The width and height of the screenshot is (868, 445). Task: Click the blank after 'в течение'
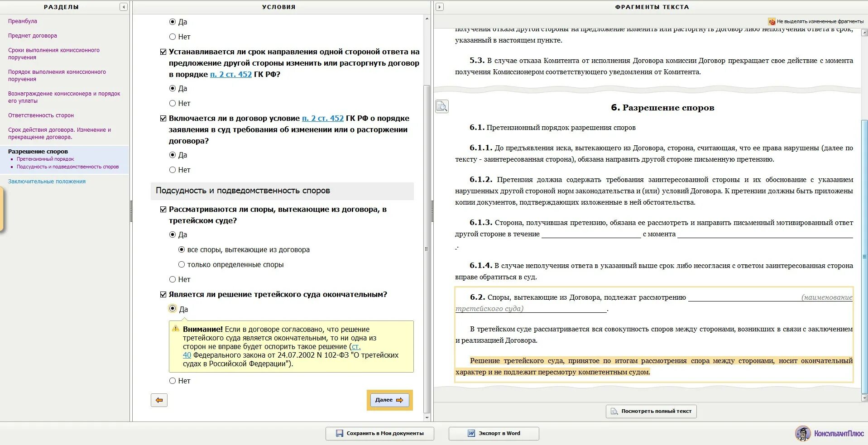pos(591,234)
